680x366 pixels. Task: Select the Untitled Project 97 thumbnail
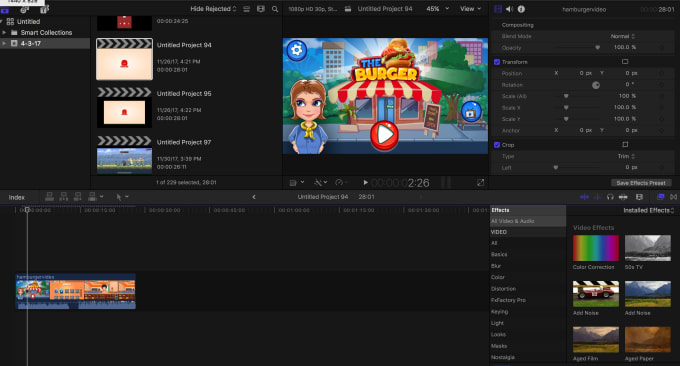click(124, 155)
